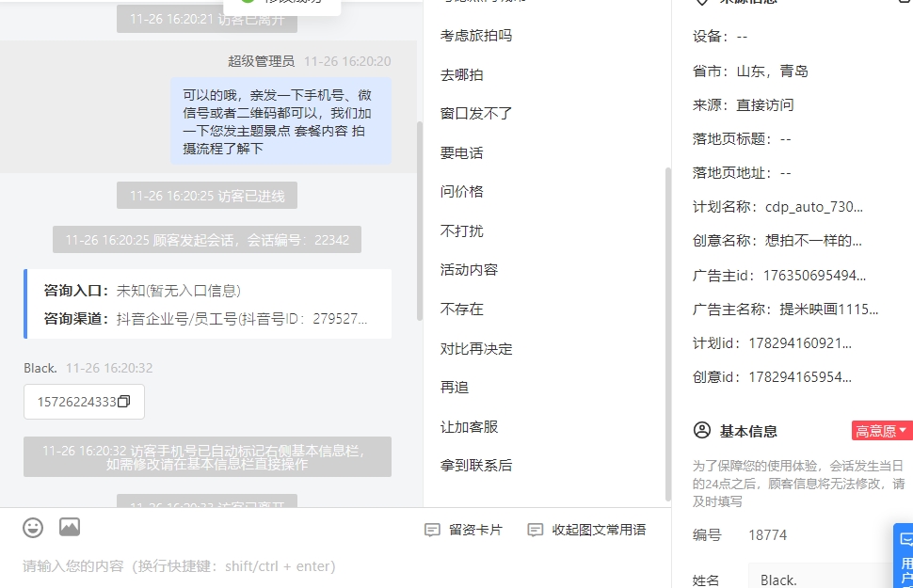Open the 高意愿 intent dropdown
Viewport: 913px width, 588px height.
[x=882, y=431]
